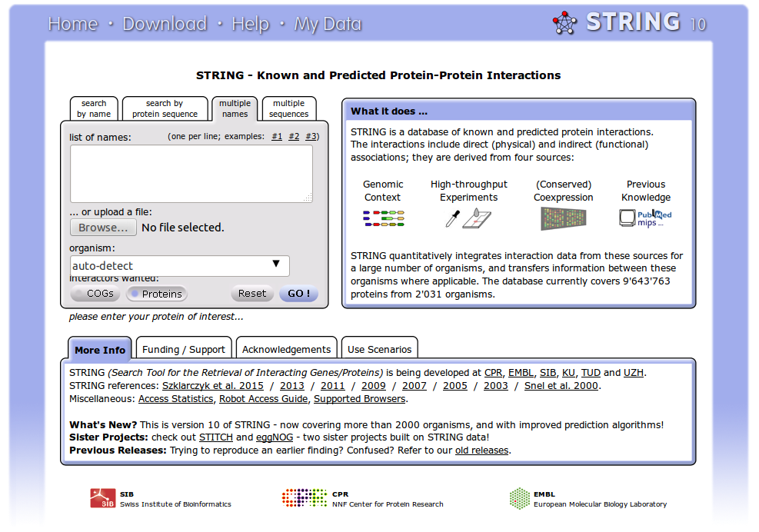Open the old releases link
Screen dimensions: 759x532
pos(481,451)
